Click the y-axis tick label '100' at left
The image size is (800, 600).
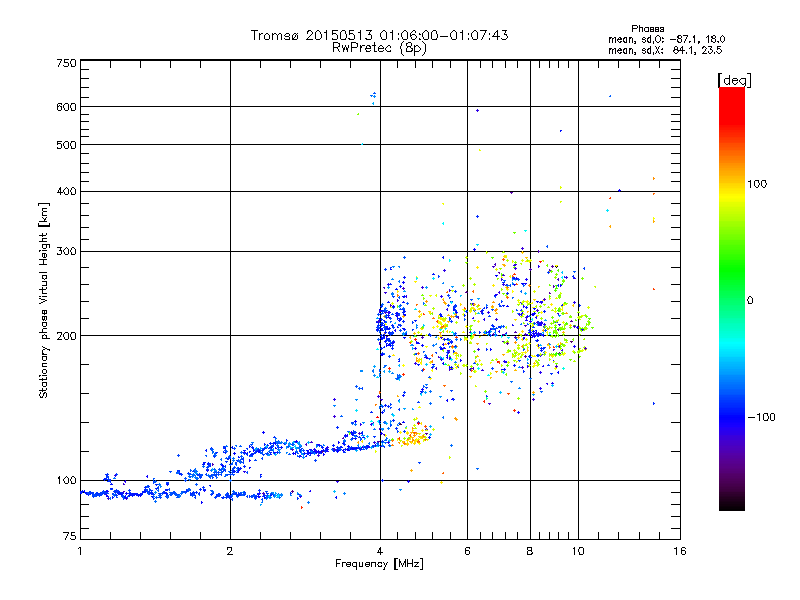pyautogui.click(x=66, y=480)
